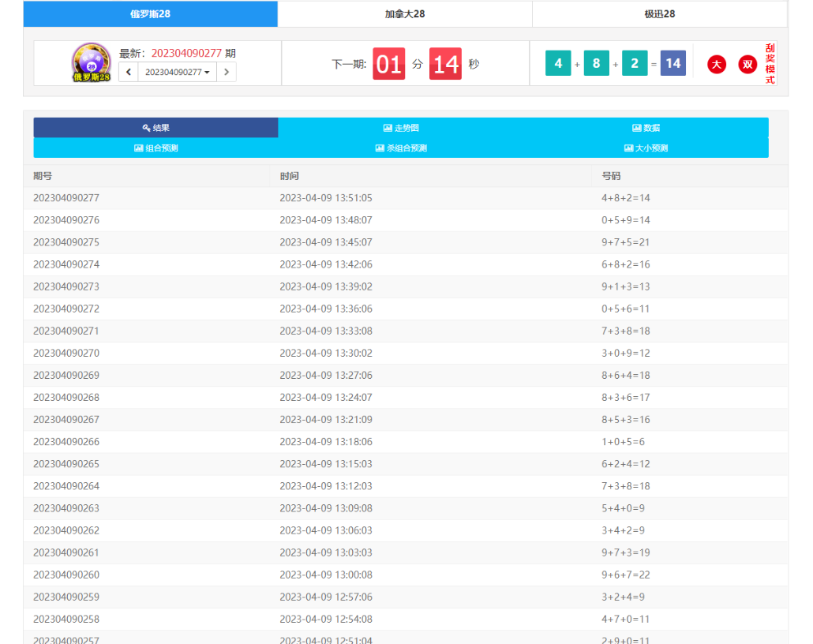Select row for period 202304090266
The image size is (813, 644).
406,442
